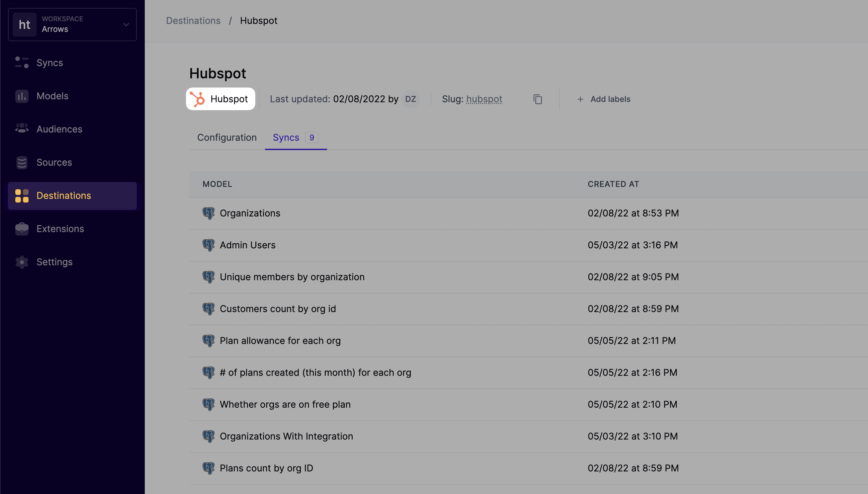Open Settings via the gear icon
The height and width of the screenshot is (494, 868).
21,262
